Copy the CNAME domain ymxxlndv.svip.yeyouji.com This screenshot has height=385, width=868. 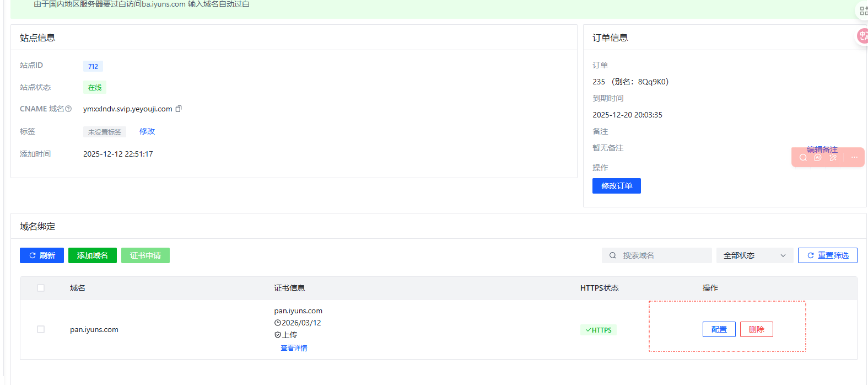[x=179, y=109]
